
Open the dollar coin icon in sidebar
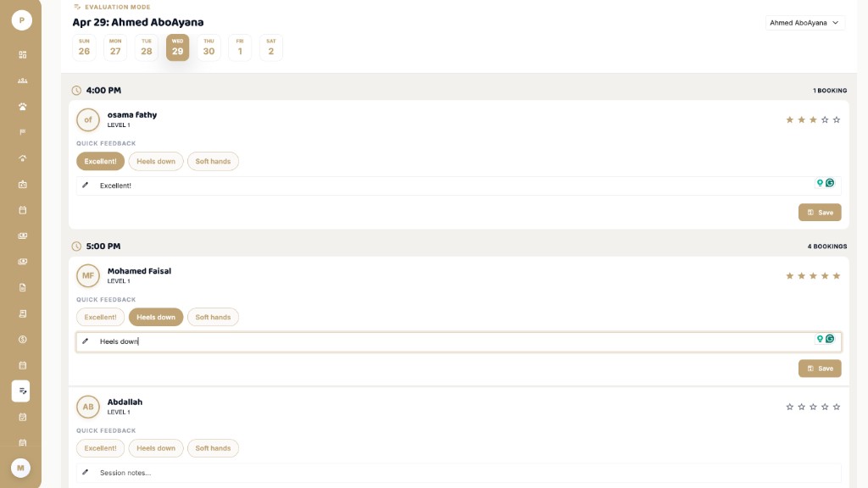(23, 340)
